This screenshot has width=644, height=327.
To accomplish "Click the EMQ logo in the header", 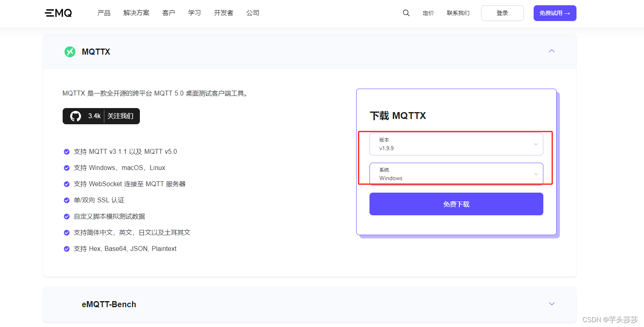I will click(58, 13).
